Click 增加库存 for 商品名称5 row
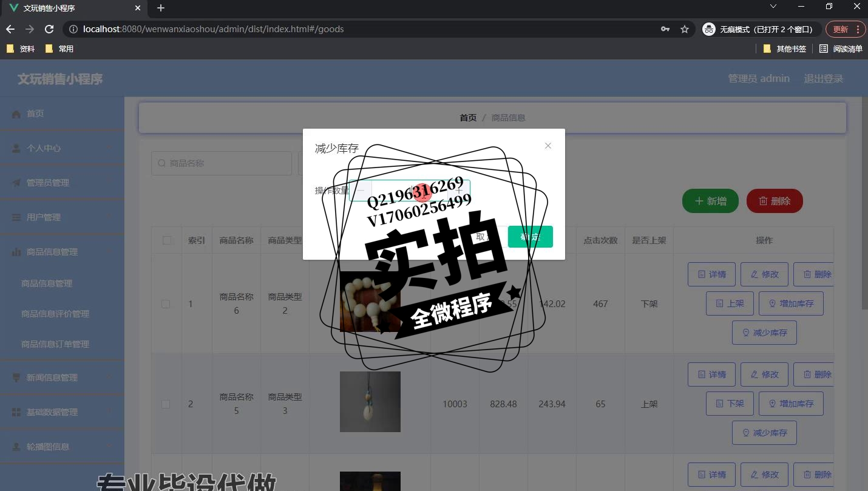Image resolution: width=868 pixels, height=491 pixels. 791,404
